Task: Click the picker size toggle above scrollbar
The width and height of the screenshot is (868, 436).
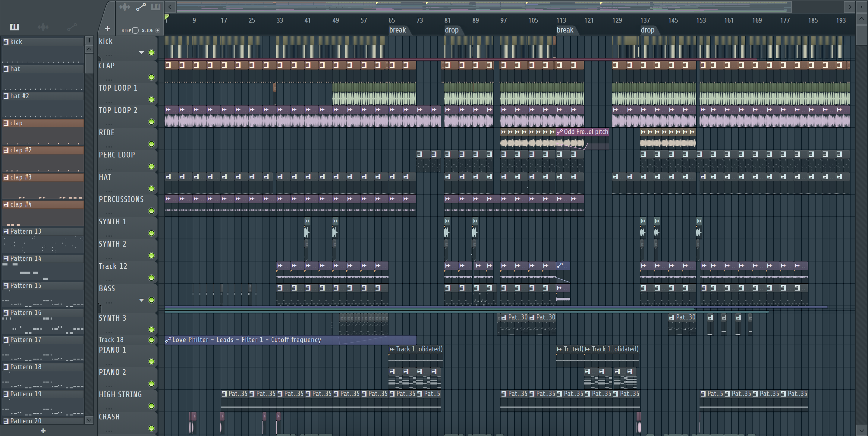Action: [89, 40]
